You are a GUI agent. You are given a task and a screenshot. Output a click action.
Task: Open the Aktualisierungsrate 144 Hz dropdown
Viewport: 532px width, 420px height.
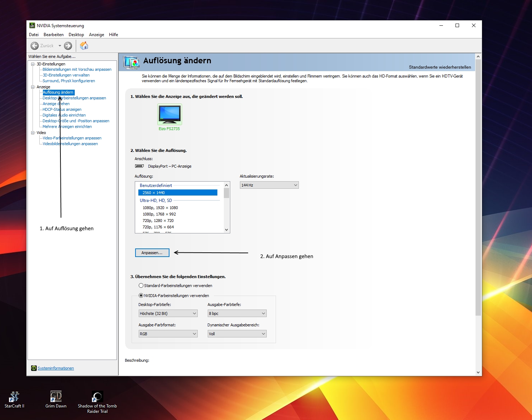point(269,185)
